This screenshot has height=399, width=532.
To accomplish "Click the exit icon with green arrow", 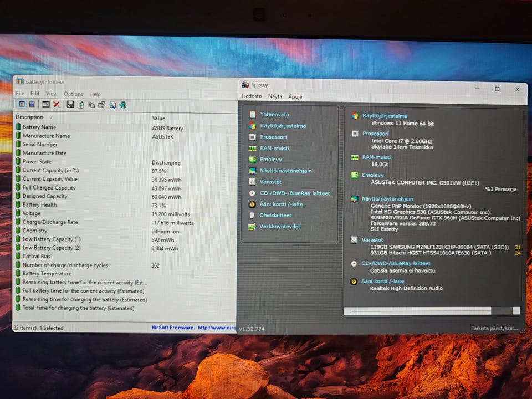I will coord(122,105).
